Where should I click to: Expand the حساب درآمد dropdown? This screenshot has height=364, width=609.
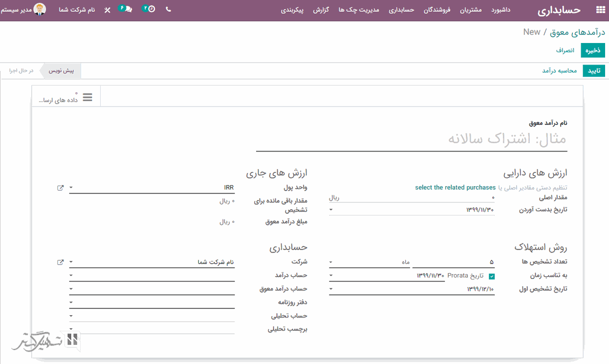[71, 276]
